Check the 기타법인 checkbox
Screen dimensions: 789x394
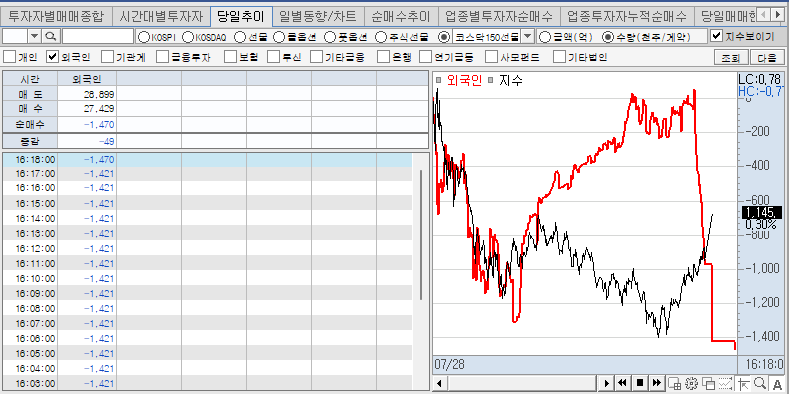pyautogui.click(x=559, y=57)
